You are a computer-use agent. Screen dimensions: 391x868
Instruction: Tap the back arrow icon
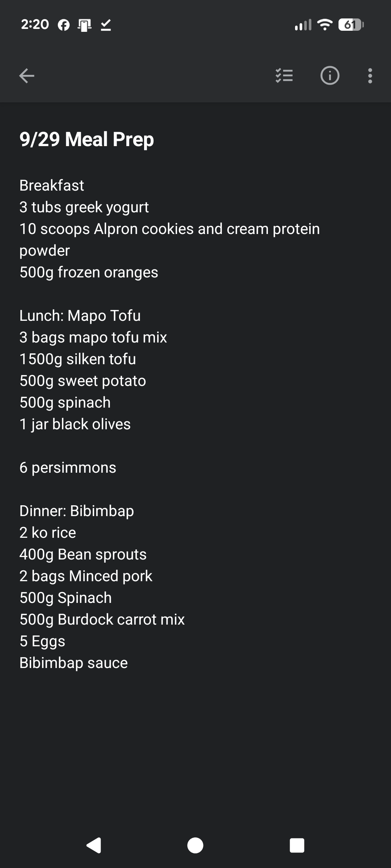click(x=27, y=76)
